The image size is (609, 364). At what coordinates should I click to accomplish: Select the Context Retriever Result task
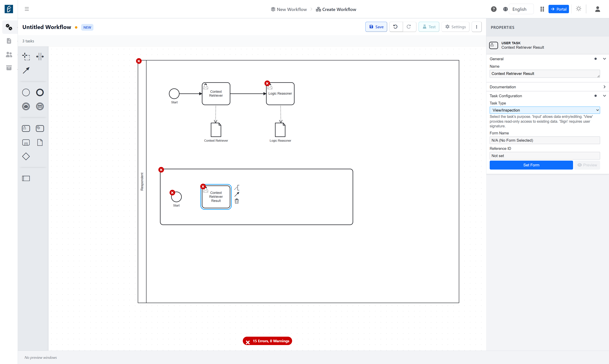pyautogui.click(x=216, y=197)
